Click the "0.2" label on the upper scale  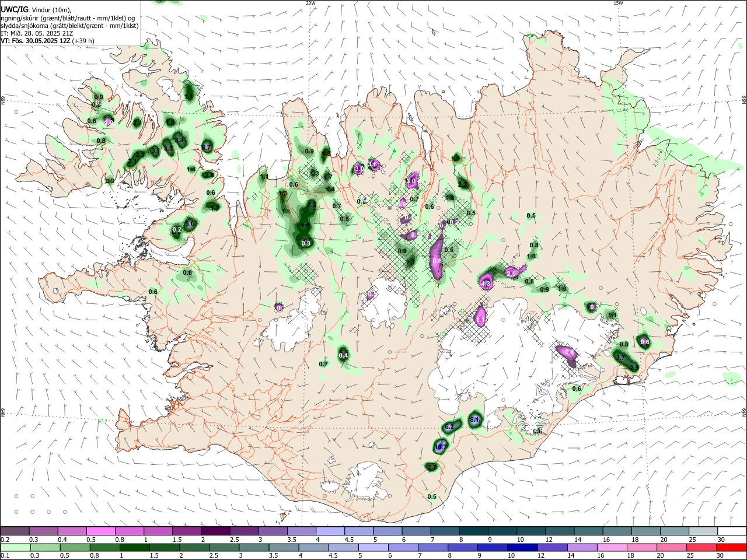click(6, 540)
